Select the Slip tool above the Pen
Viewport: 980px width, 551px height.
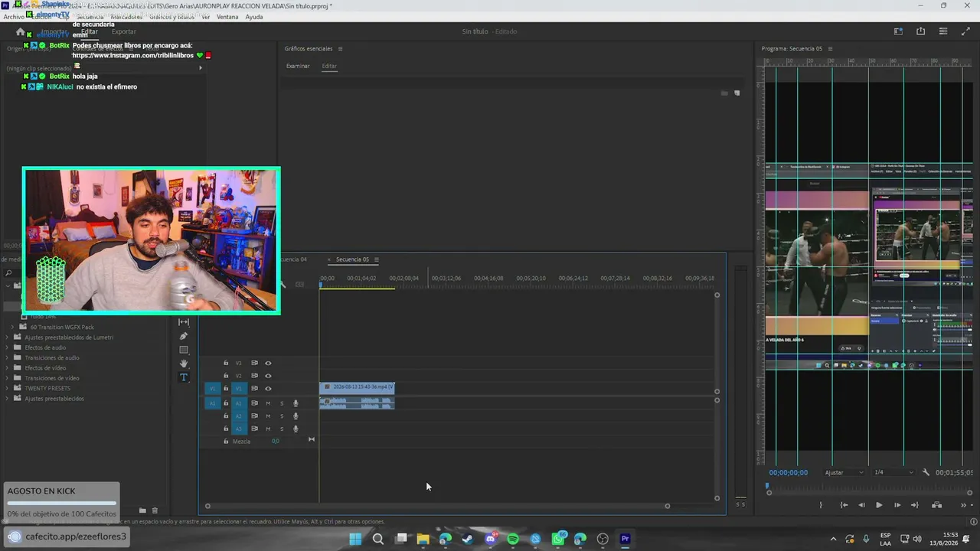click(184, 322)
